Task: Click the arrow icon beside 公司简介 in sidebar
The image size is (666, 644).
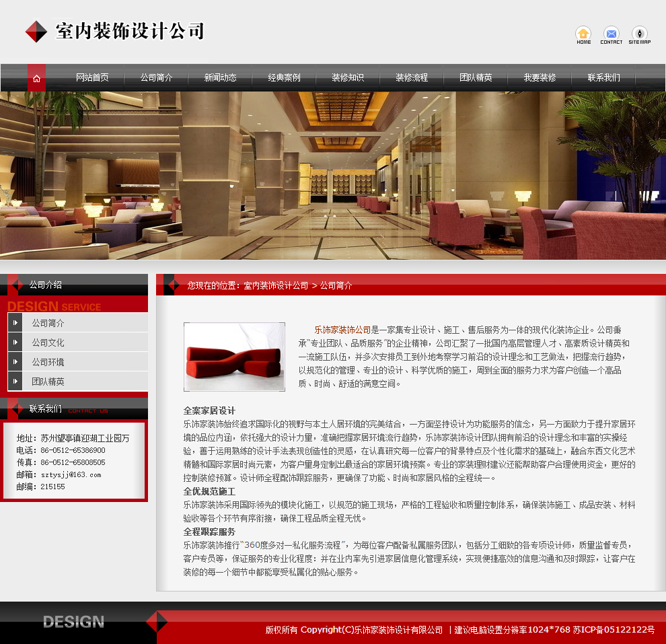Action: click(15, 322)
